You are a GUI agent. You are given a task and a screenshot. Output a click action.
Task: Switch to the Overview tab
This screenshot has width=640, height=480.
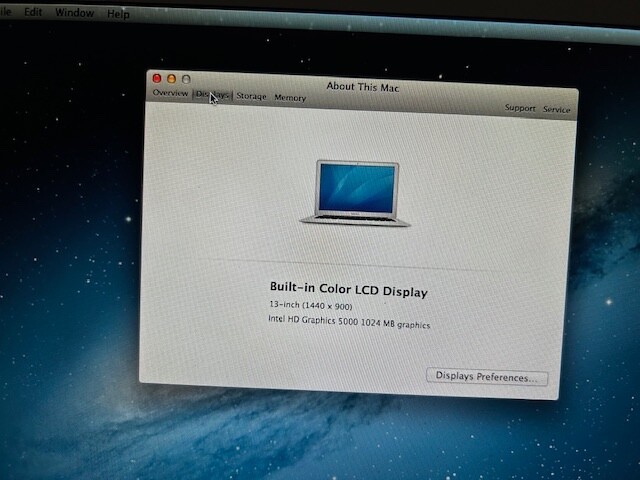(x=170, y=93)
